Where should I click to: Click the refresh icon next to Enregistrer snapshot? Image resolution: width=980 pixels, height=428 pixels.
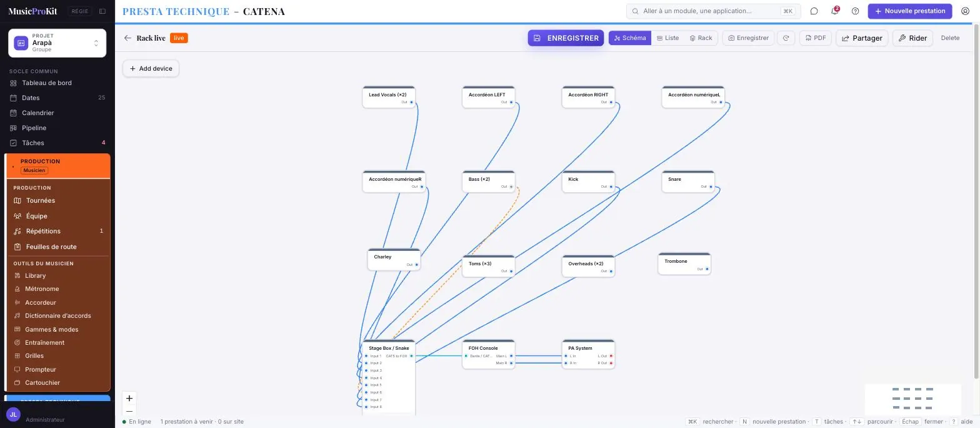(x=786, y=38)
